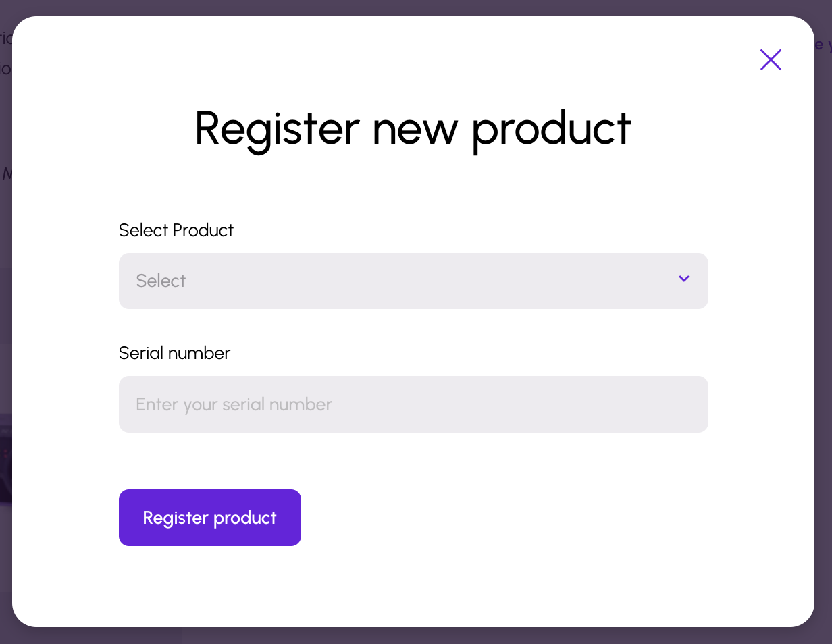Open the Select Product dropdown
The width and height of the screenshot is (832, 644).
[413, 281]
